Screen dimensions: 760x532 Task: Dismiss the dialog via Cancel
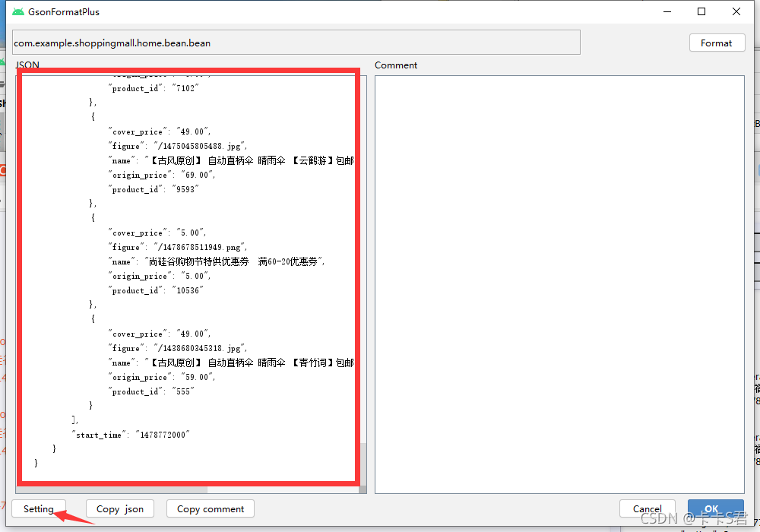click(647, 508)
